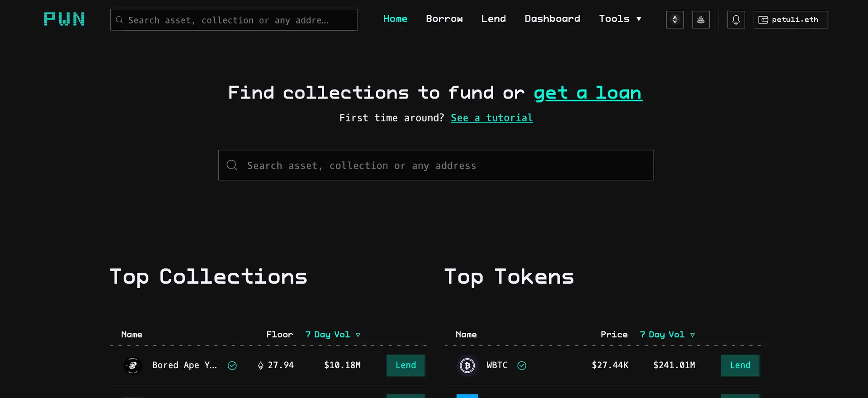Click verified badge next to WBTC
The width and height of the screenshot is (868, 398).
(522, 365)
